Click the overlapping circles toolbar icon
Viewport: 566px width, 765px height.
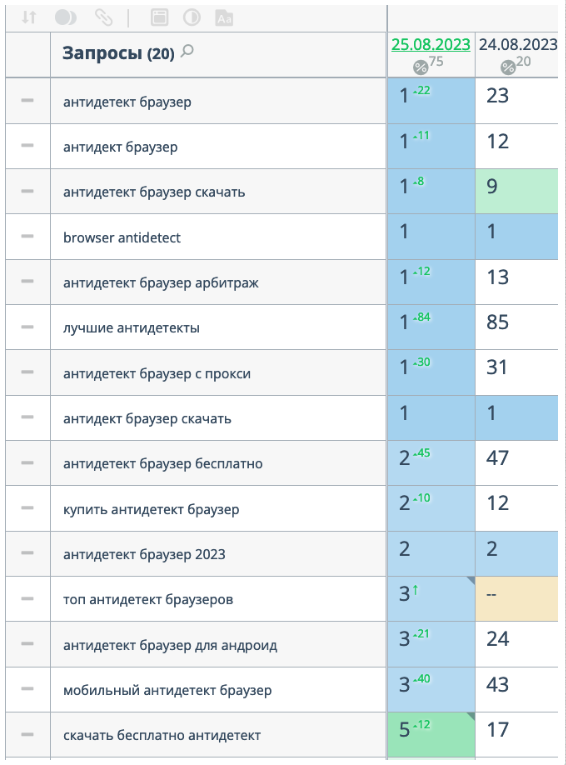click(65, 18)
